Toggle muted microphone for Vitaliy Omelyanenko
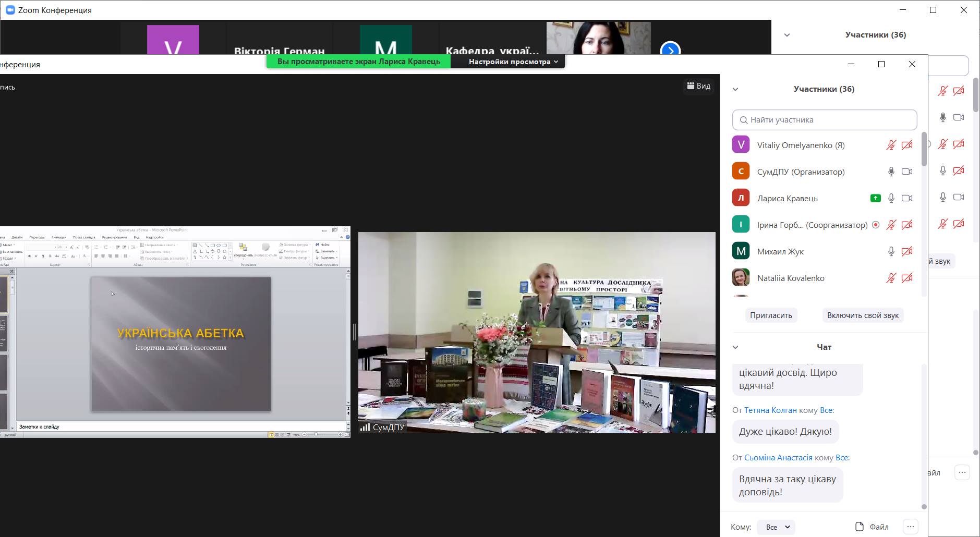This screenshot has height=537, width=980. tap(891, 145)
